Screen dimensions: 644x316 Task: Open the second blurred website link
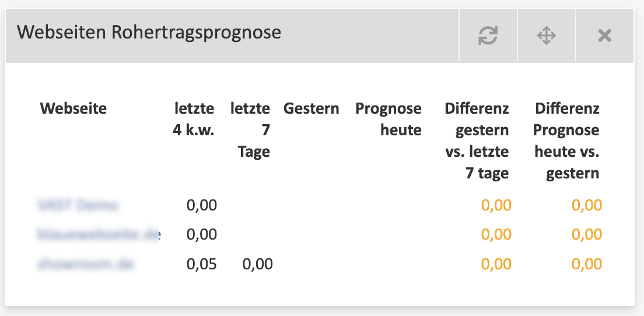pos(99,234)
